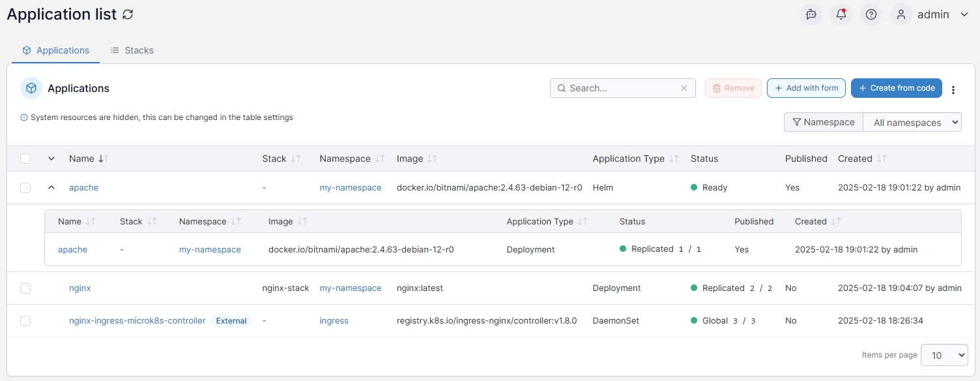Viewport: 980px width, 381px height.
Task: Click the Create from code button
Action: coord(896,88)
